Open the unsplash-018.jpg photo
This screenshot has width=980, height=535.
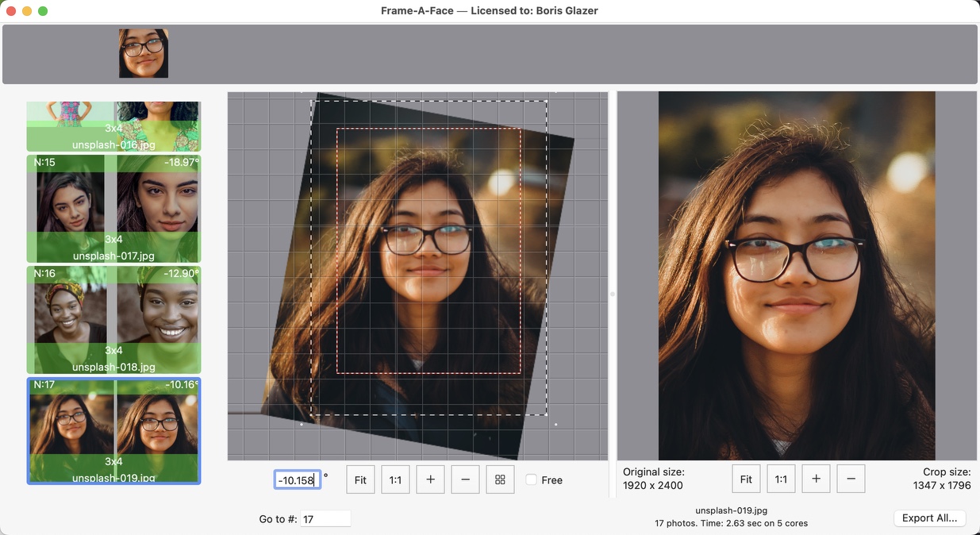click(113, 319)
